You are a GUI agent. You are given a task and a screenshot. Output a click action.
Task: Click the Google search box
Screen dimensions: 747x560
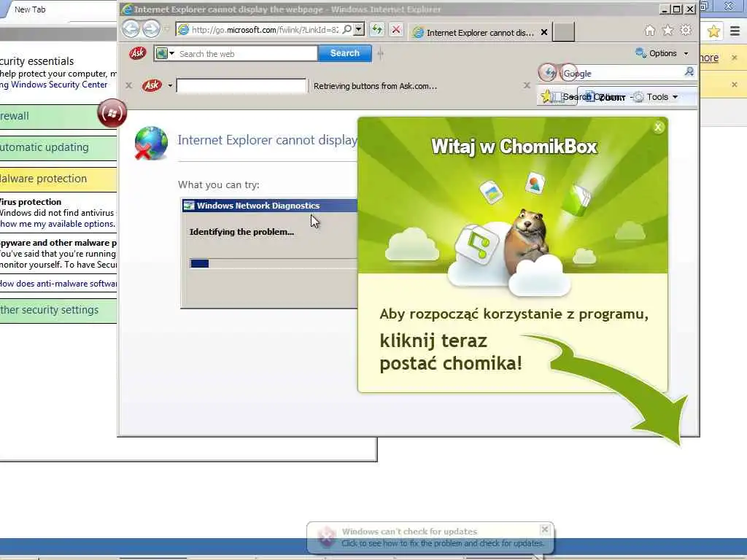[x=622, y=74]
